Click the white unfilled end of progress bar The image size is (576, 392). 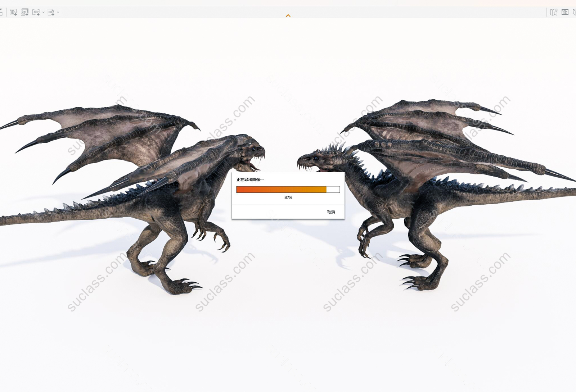click(x=333, y=190)
